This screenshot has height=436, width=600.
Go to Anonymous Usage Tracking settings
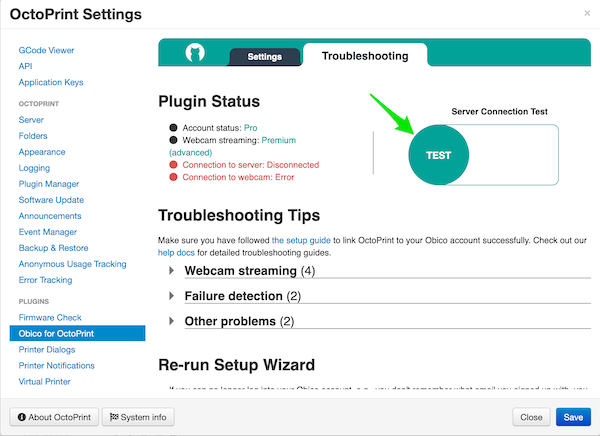coord(72,264)
